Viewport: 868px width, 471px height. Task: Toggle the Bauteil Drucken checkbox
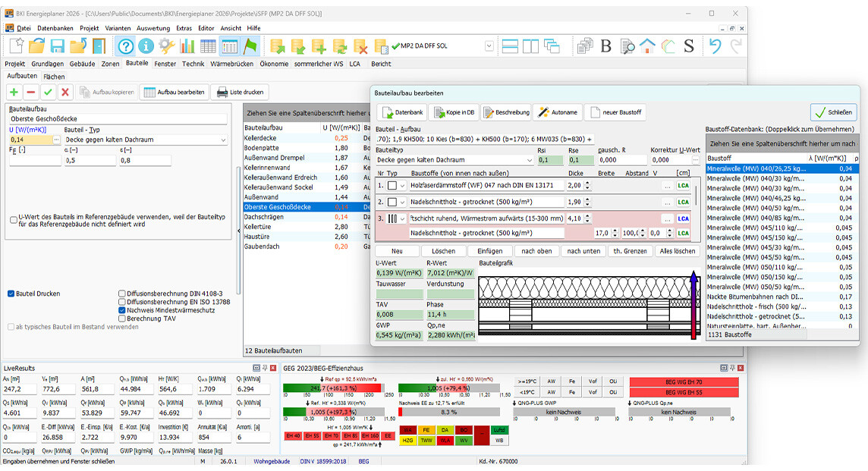(x=11, y=294)
